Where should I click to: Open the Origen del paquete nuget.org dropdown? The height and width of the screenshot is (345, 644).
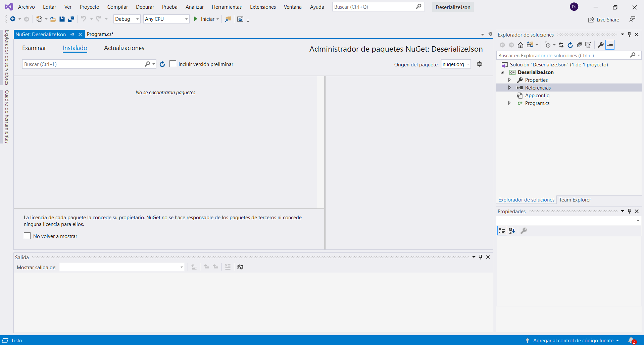456,64
